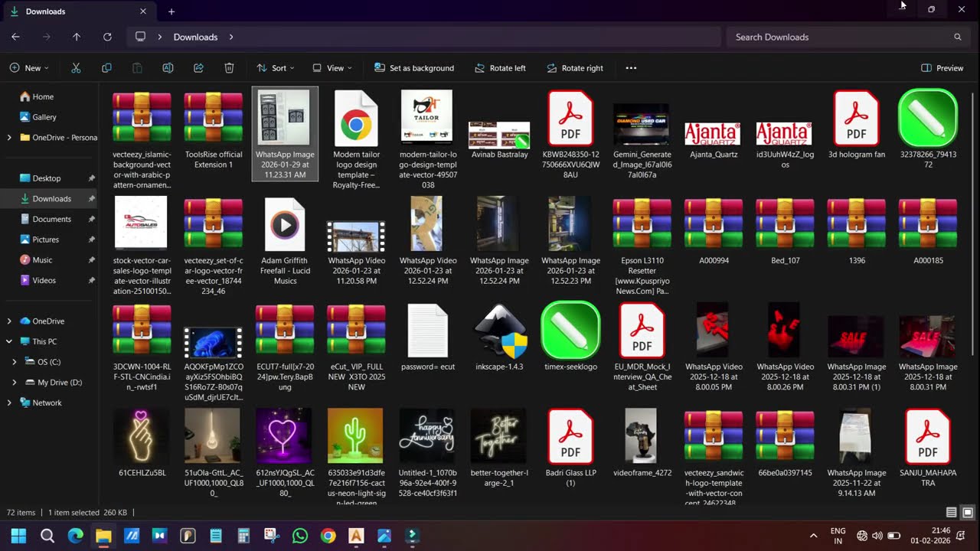Open the clock and date flyout
Image resolution: width=980 pixels, height=551 pixels.
pyautogui.click(x=930, y=536)
